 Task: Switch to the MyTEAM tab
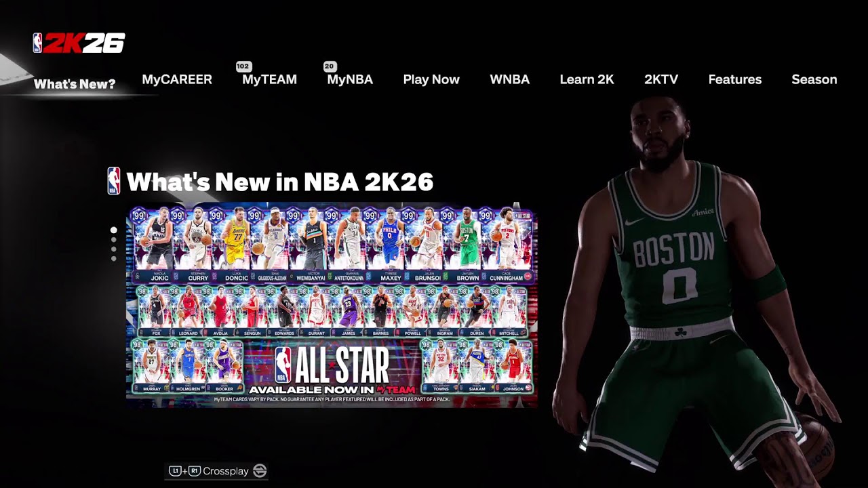coord(269,79)
